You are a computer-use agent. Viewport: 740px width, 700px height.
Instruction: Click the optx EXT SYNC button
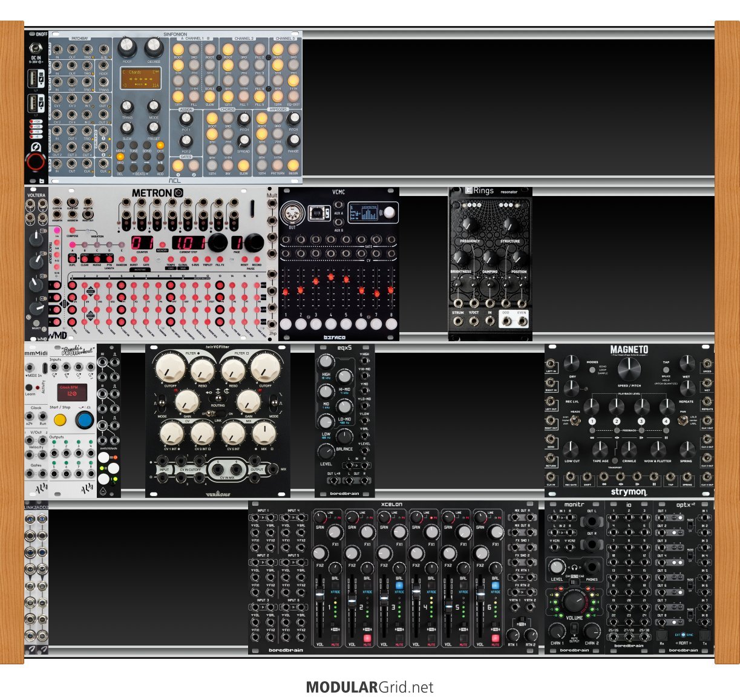[x=684, y=635]
